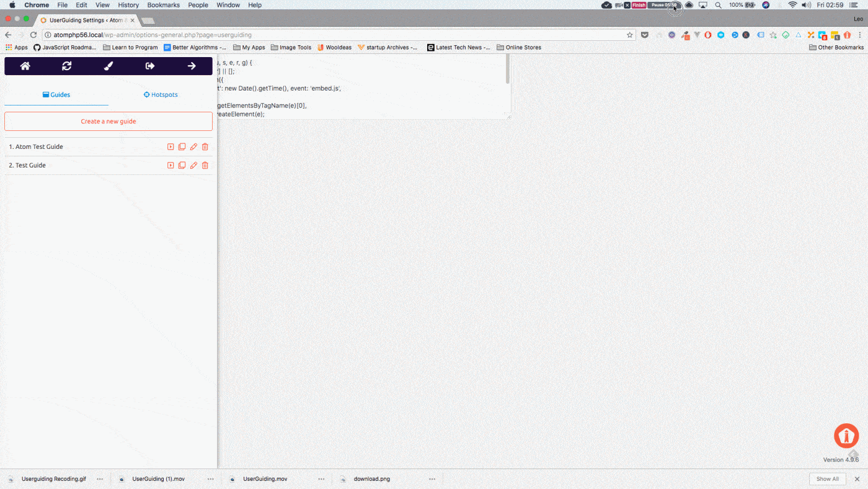The width and height of the screenshot is (868, 489).
Task: Select the brush customization icon
Action: 108,65
